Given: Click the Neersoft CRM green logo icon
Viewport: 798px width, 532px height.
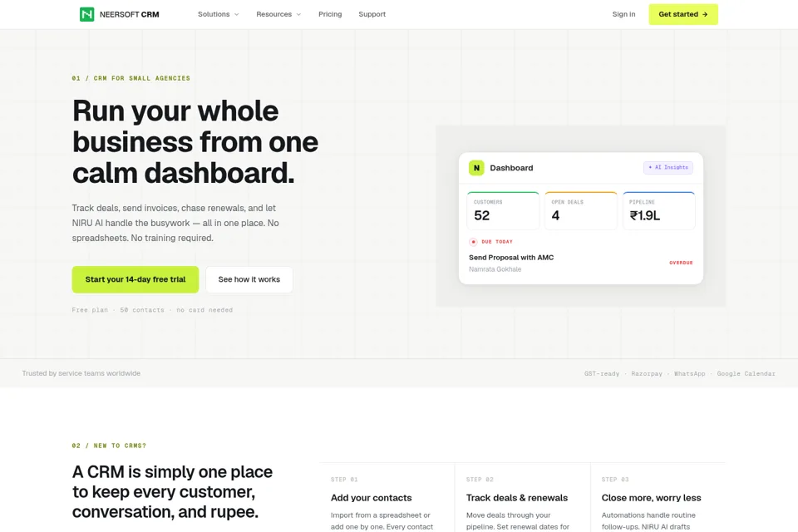Looking at the screenshot, I should 87,14.
